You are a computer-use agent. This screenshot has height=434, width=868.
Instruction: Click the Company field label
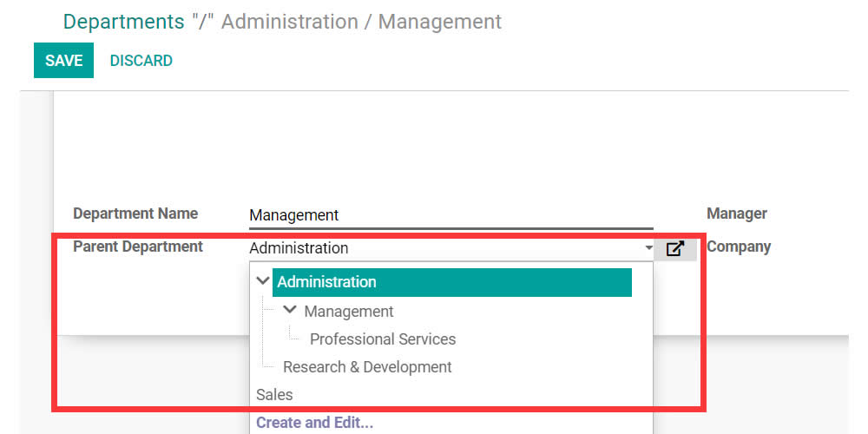[x=739, y=247]
